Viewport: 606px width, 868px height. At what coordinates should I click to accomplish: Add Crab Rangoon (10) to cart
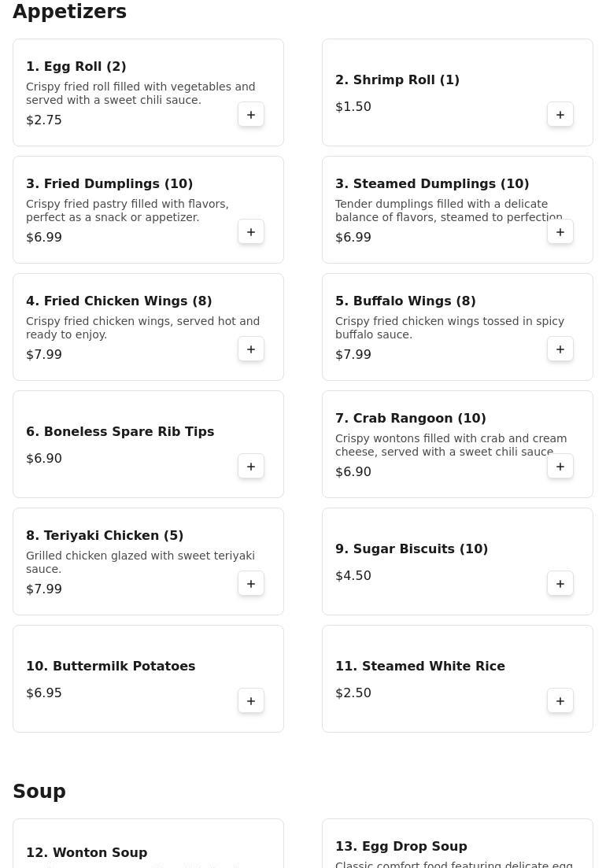[560, 467]
